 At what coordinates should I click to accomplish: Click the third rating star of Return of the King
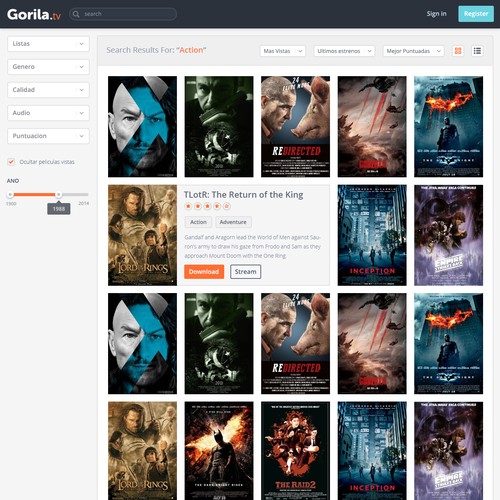(207, 206)
